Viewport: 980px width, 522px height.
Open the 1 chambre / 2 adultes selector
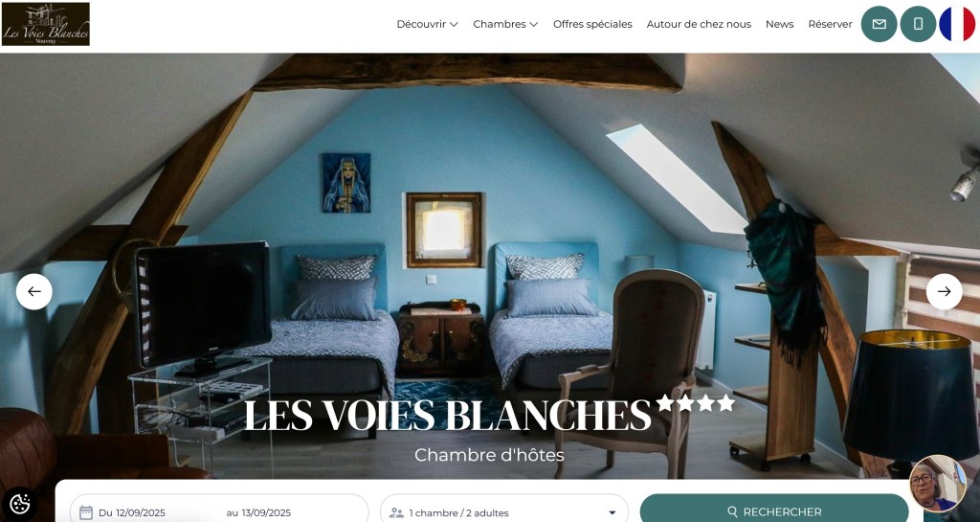(x=503, y=511)
